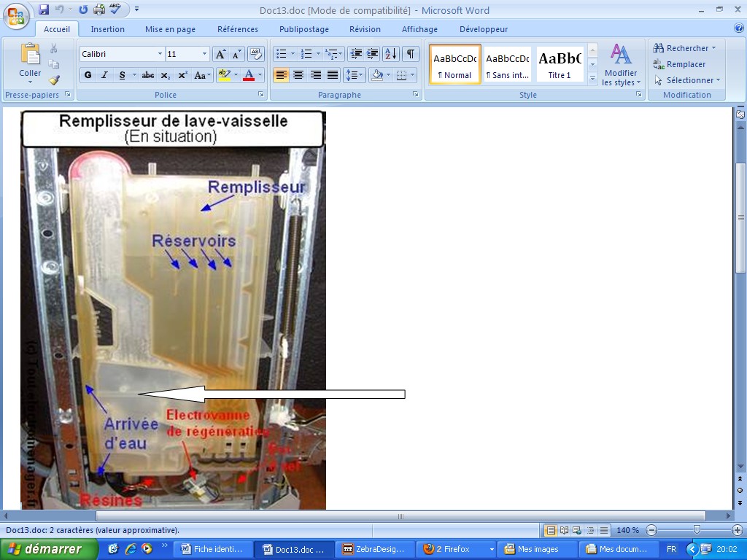This screenshot has height=560, width=747.
Task: Zoom in with the plus button
Action: (x=737, y=530)
